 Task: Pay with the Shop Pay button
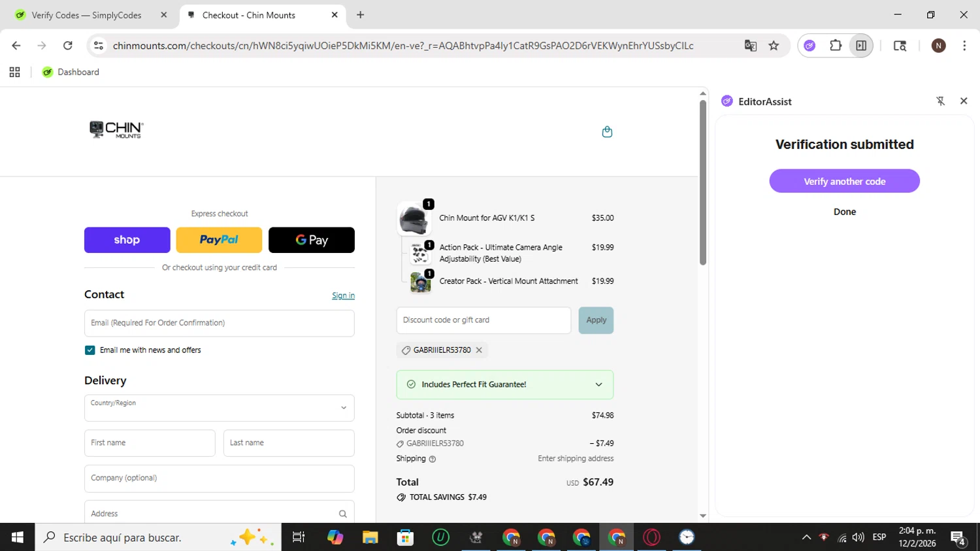click(x=127, y=240)
